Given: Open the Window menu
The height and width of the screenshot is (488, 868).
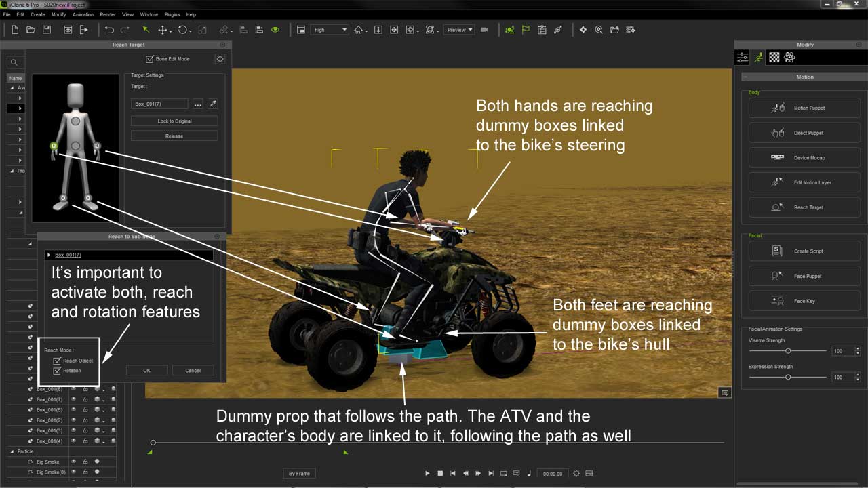Looking at the screenshot, I should (x=149, y=14).
